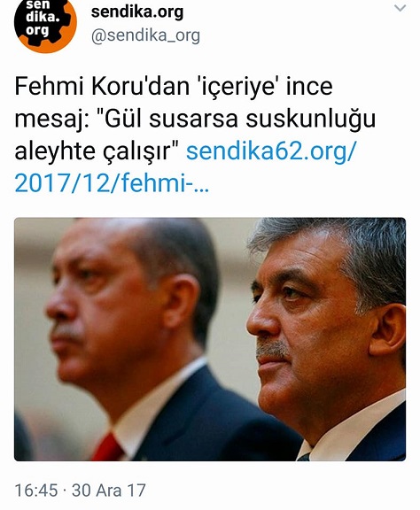420x510 pixels.
Task: Follow the sendika62.org article link
Action: point(271,151)
